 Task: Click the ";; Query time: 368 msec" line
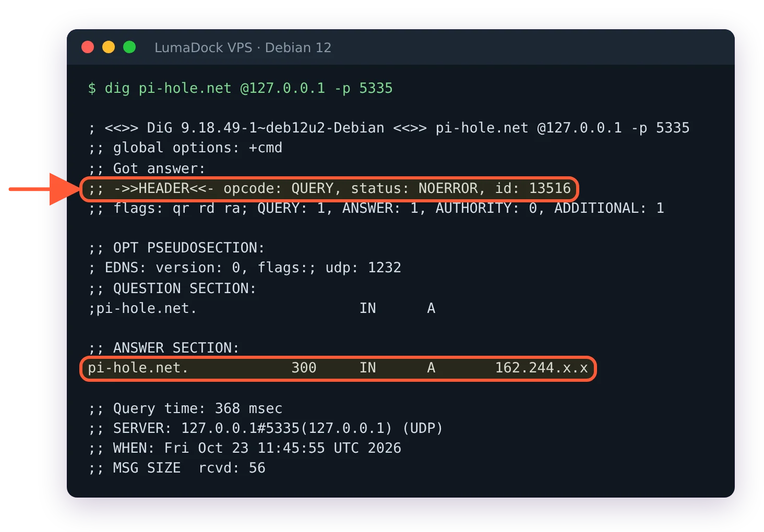(x=185, y=408)
